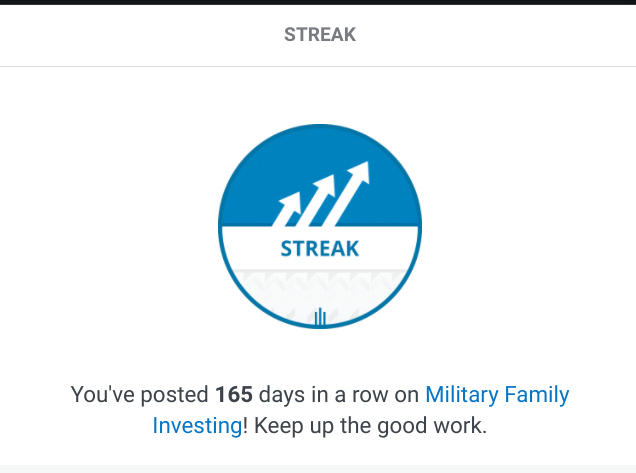636x473 pixels.
Task: Tap the You've posted text
Action: (x=139, y=394)
